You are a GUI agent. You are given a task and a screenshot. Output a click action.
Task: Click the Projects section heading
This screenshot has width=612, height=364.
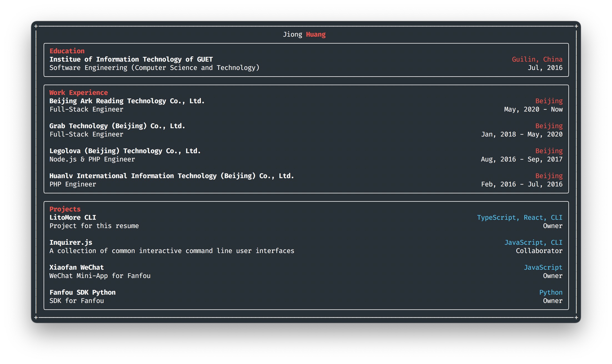65,209
